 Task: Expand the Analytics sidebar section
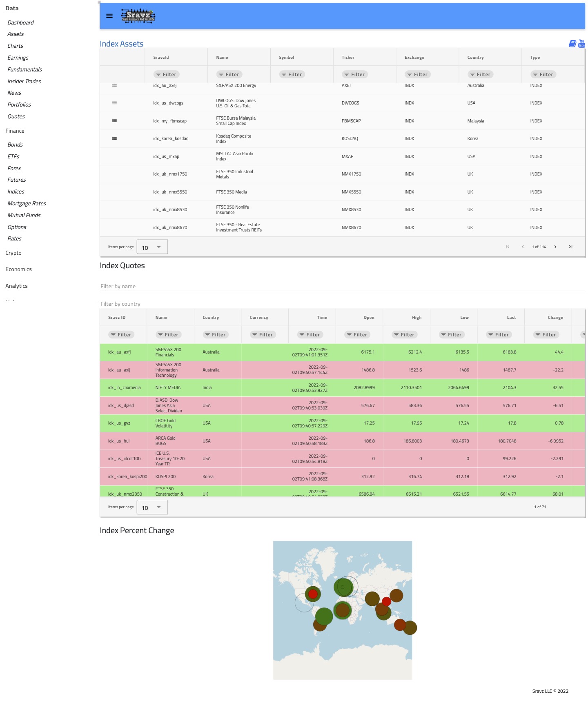pos(16,286)
